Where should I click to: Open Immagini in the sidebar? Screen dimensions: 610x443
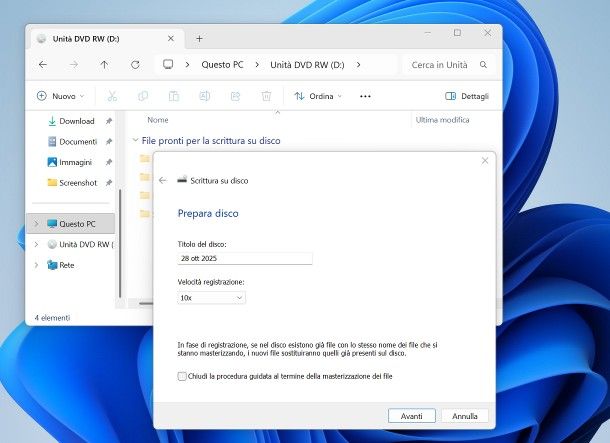point(75,162)
